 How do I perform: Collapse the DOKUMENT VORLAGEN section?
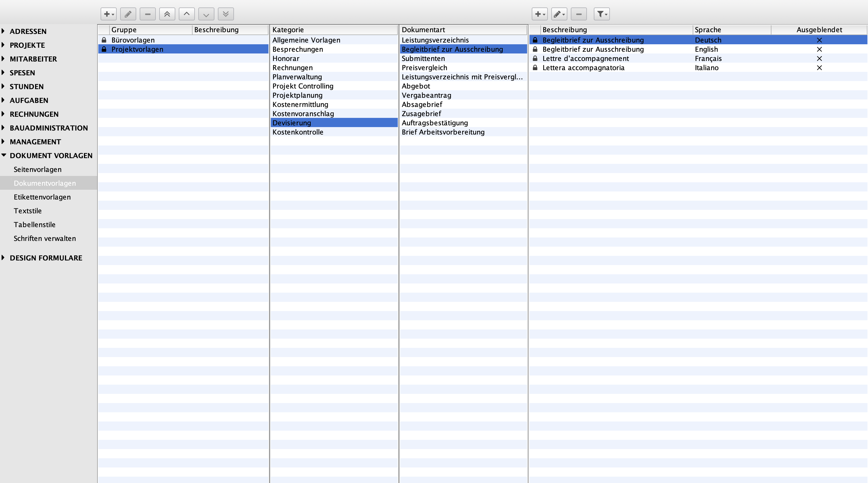pos(3,155)
